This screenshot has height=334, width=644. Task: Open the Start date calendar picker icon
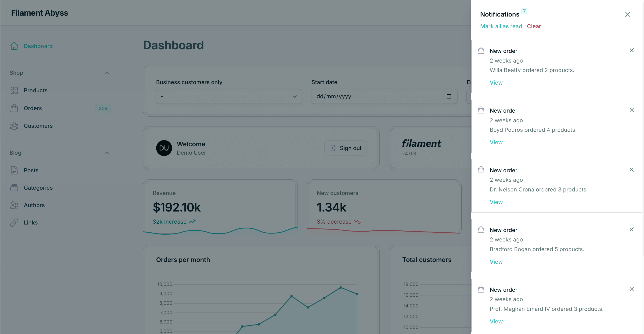(449, 96)
